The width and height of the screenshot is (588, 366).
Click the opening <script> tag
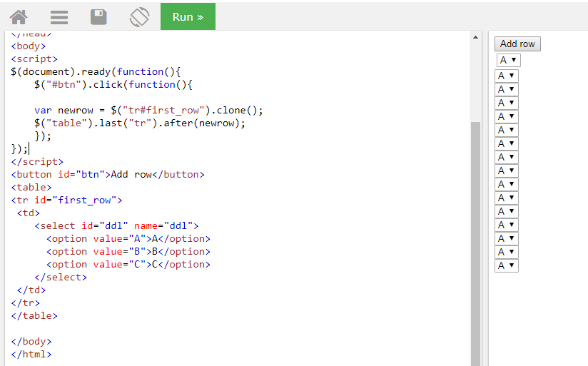(x=34, y=59)
